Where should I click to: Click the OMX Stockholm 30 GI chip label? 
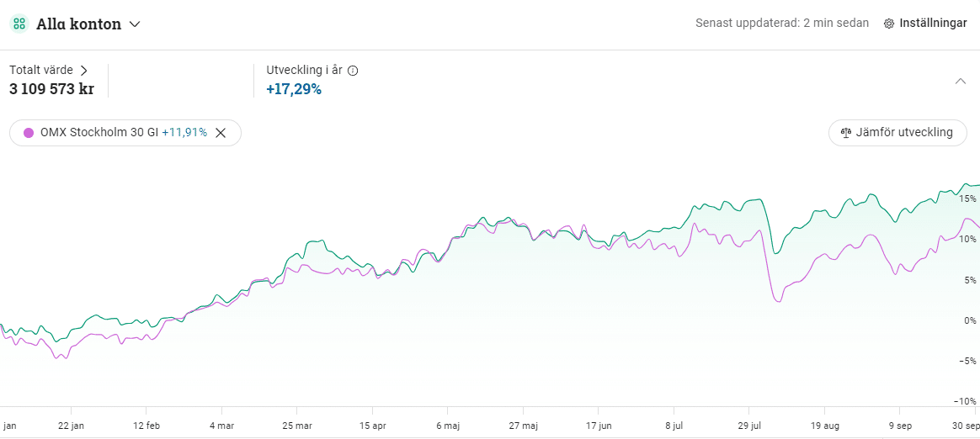99,133
